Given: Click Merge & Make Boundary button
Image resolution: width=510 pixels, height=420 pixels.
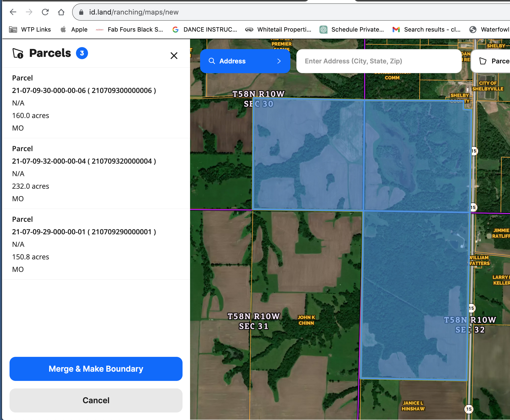Looking at the screenshot, I should (96, 369).
